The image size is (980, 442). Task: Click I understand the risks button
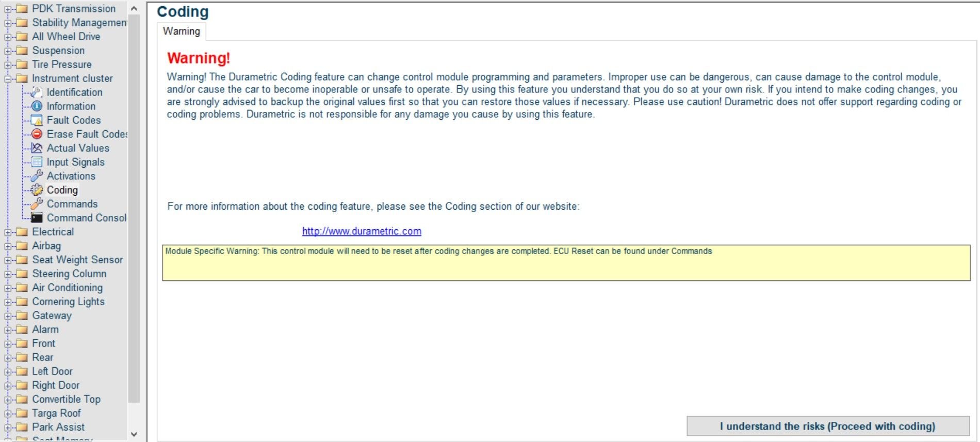tap(827, 426)
